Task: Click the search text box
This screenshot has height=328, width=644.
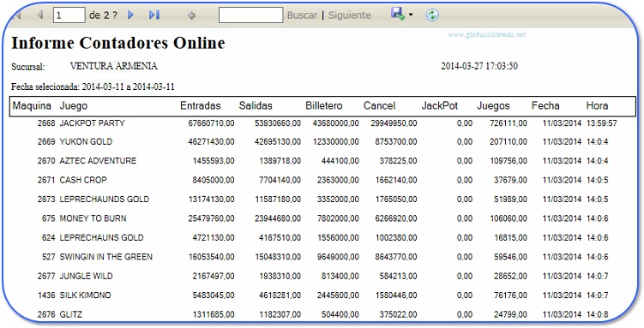Action: 250,15
